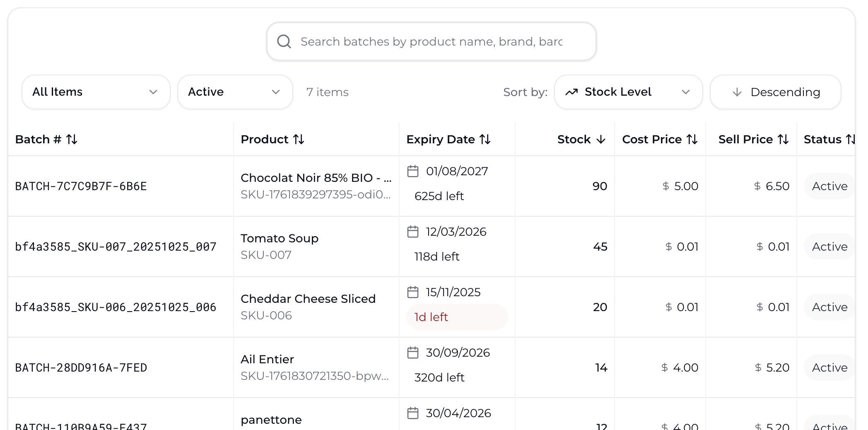Open the Active status filter dropdown
Screen dimensions: 868x430
coord(235,92)
